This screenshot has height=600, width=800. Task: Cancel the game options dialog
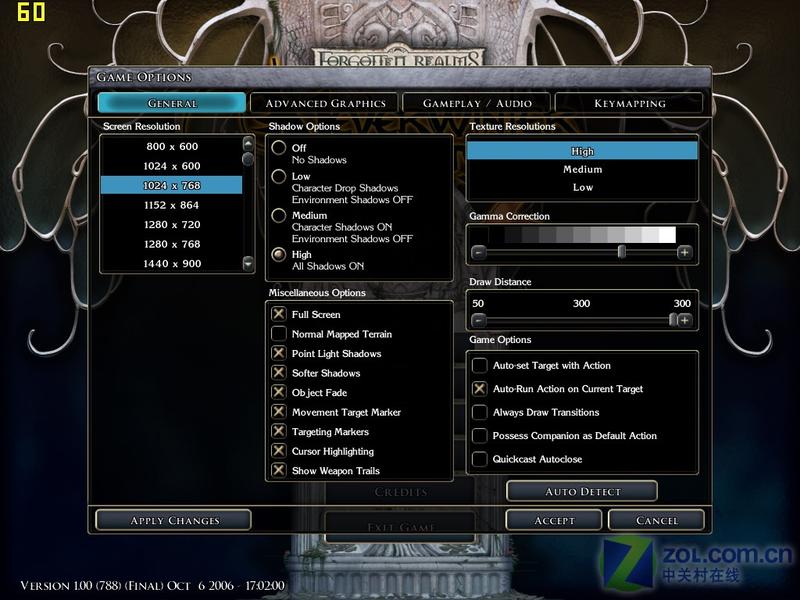coord(657,520)
